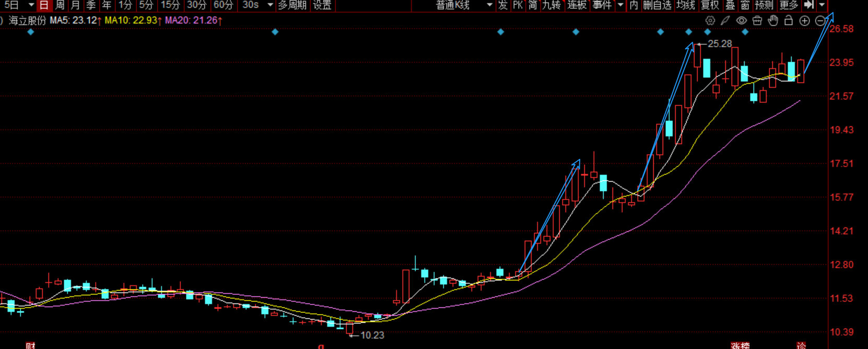This screenshot has width=868, height=349.
Task: Open the chart settings gear icon
Action: [710, 21]
